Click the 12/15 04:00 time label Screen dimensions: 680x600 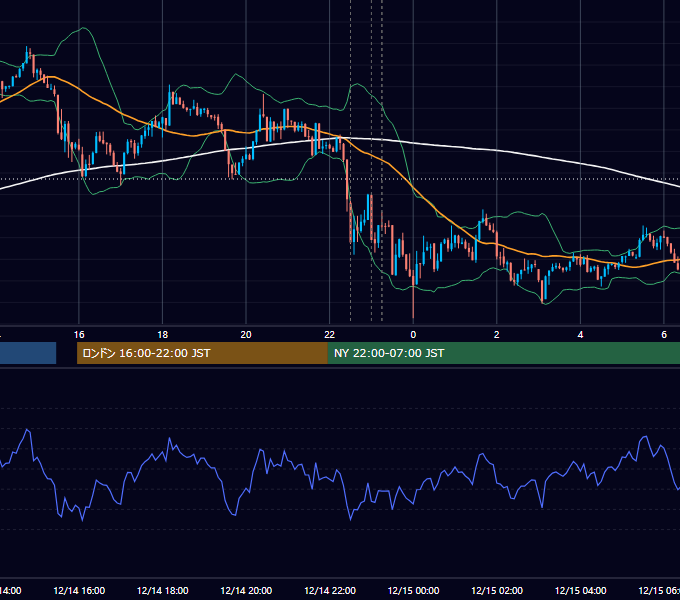coord(581,590)
